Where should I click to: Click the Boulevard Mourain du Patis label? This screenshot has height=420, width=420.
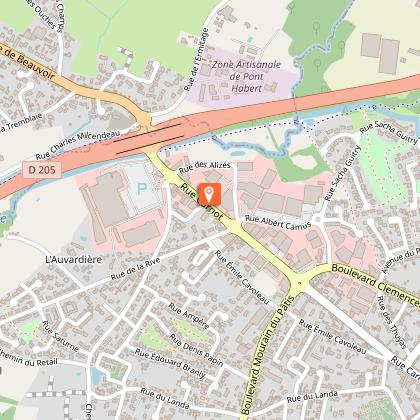[x=268, y=355]
